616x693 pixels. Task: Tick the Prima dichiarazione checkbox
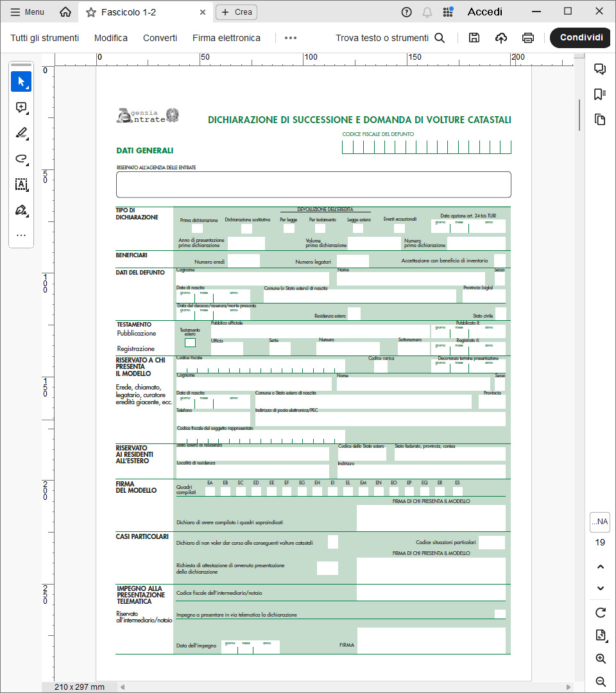click(x=198, y=228)
